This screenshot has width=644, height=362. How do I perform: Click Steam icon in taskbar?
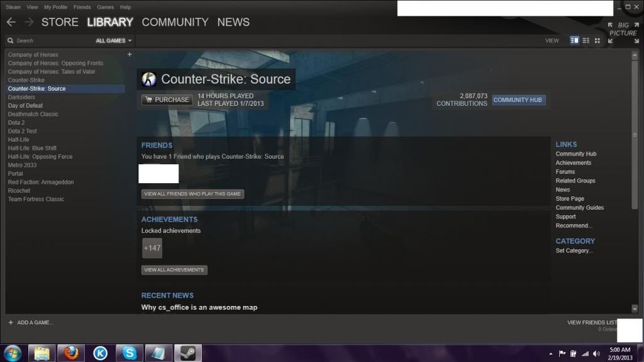click(x=188, y=353)
